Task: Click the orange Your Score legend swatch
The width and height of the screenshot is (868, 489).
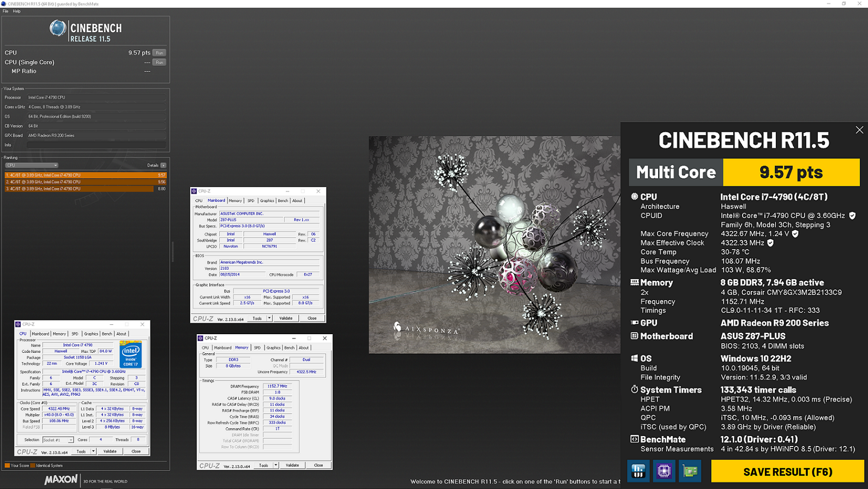Action: 7,466
